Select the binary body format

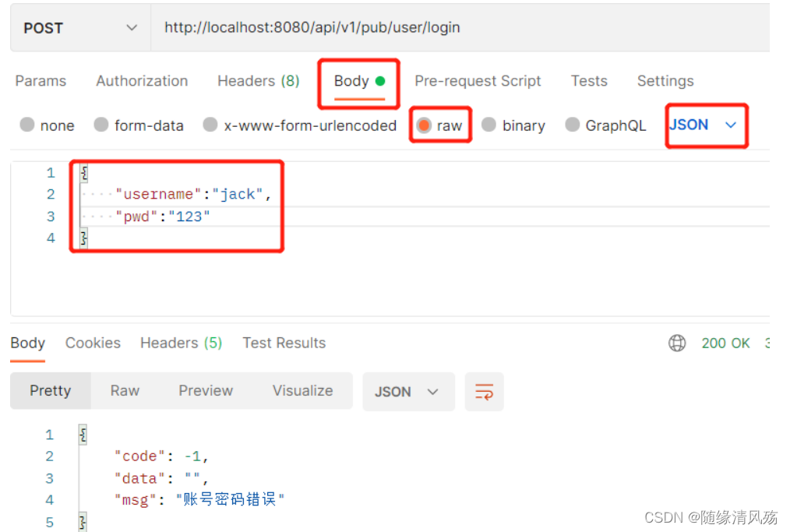pos(513,125)
